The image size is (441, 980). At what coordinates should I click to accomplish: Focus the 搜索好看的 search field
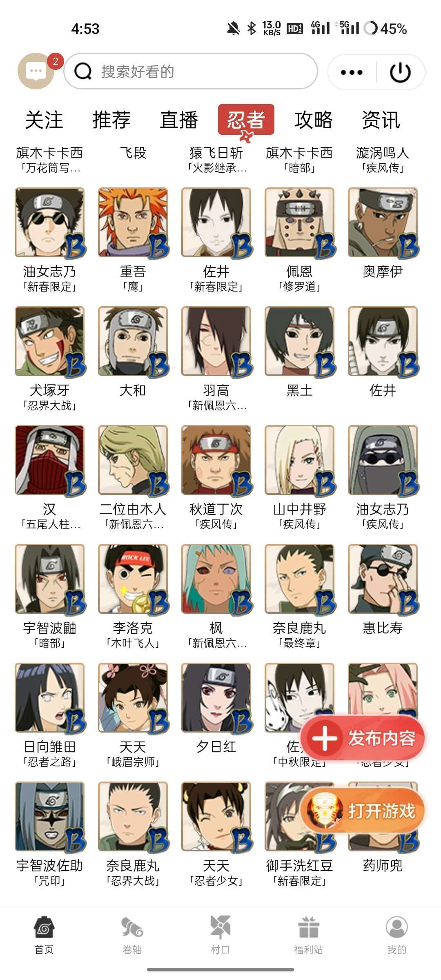(191, 71)
